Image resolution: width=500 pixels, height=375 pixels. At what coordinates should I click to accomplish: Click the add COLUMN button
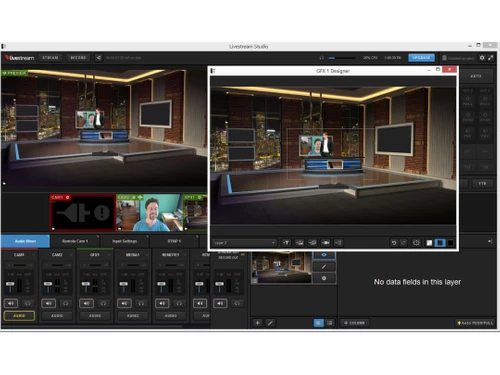354,323
